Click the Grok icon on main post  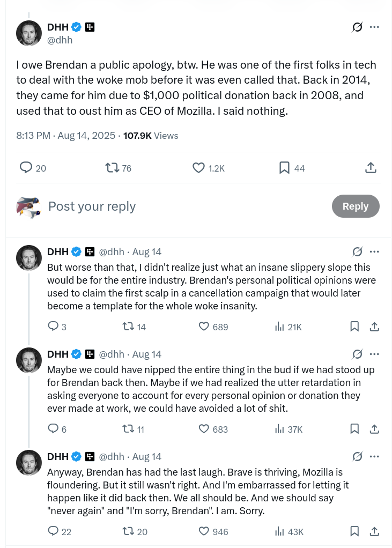click(357, 27)
